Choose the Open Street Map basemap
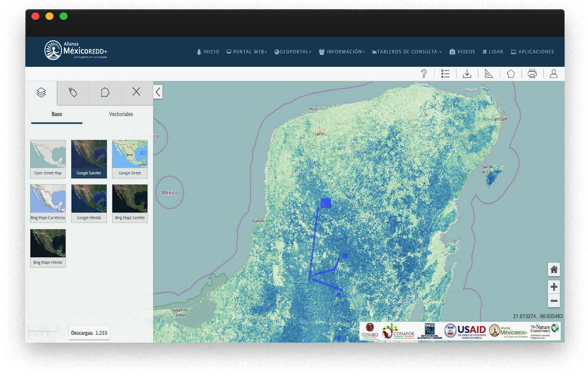588x379 pixels. 48,159
